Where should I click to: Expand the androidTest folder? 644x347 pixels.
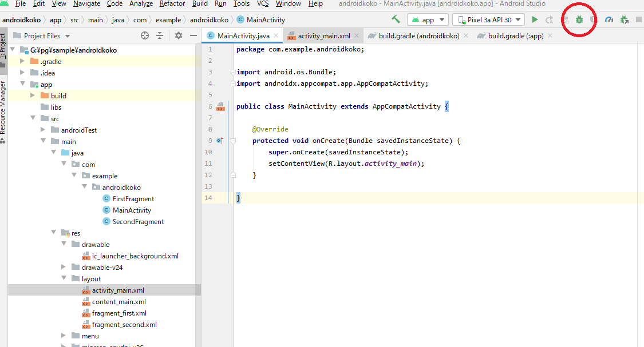pyautogui.click(x=43, y=130)
